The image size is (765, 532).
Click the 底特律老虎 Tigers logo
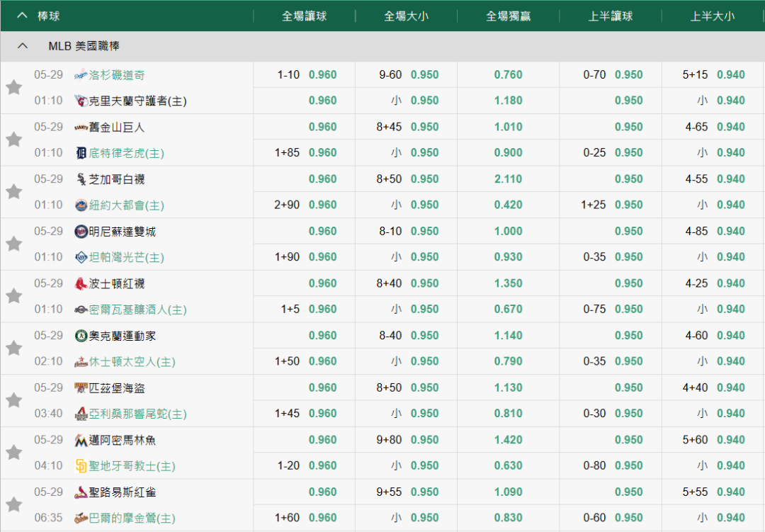click(x=81, y=153)
